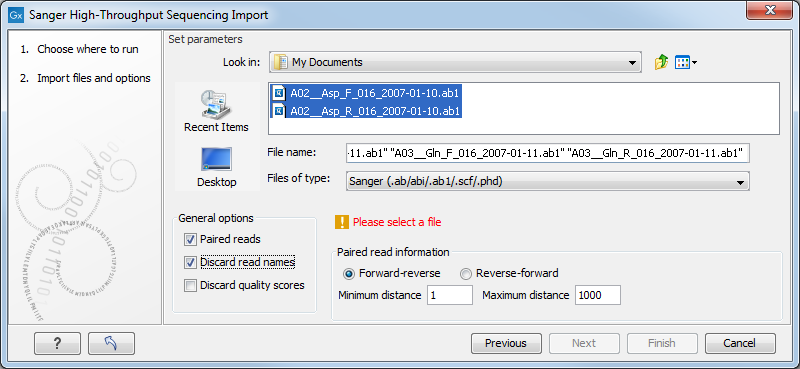
Task: Click the file icon of A02__Asp_F_016_2007-01-10.ab1
Action: [279, 93]
